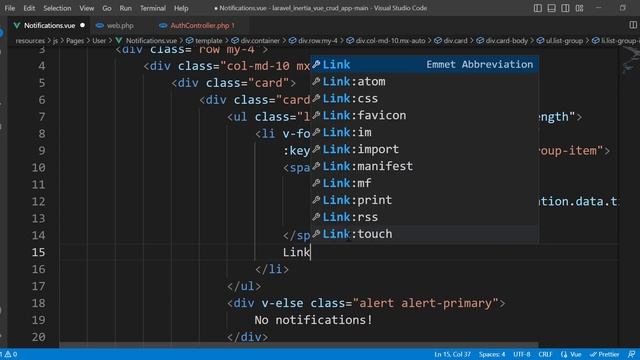The width and height of the screenshot is (640, 360).
Task: Open the Run menu
Action: [125, 8]
